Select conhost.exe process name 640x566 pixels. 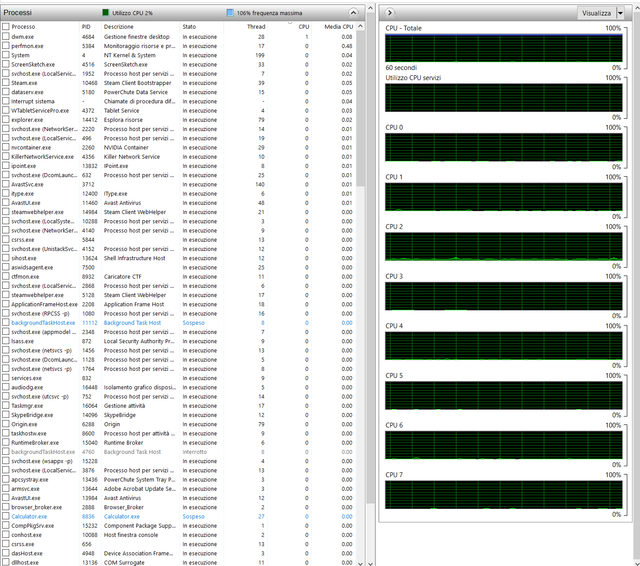(27, 535)
